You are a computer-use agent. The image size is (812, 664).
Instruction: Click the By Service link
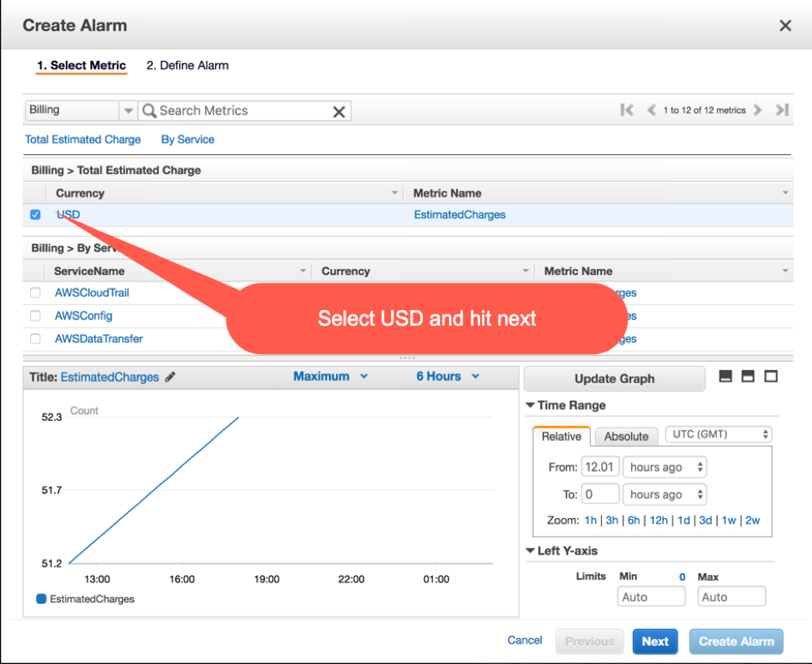pyautogui.click(x=188, y=139)
